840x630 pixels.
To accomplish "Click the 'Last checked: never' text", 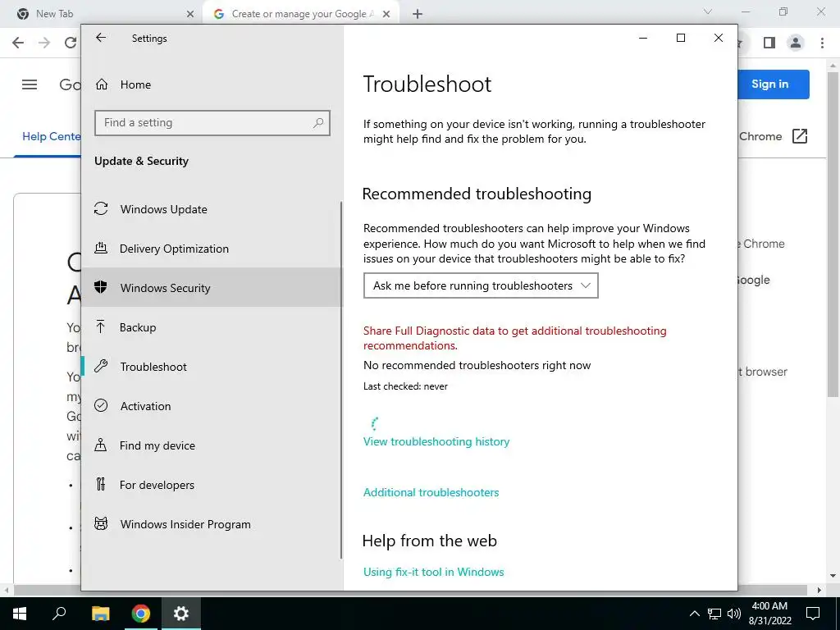I will 405,386.
